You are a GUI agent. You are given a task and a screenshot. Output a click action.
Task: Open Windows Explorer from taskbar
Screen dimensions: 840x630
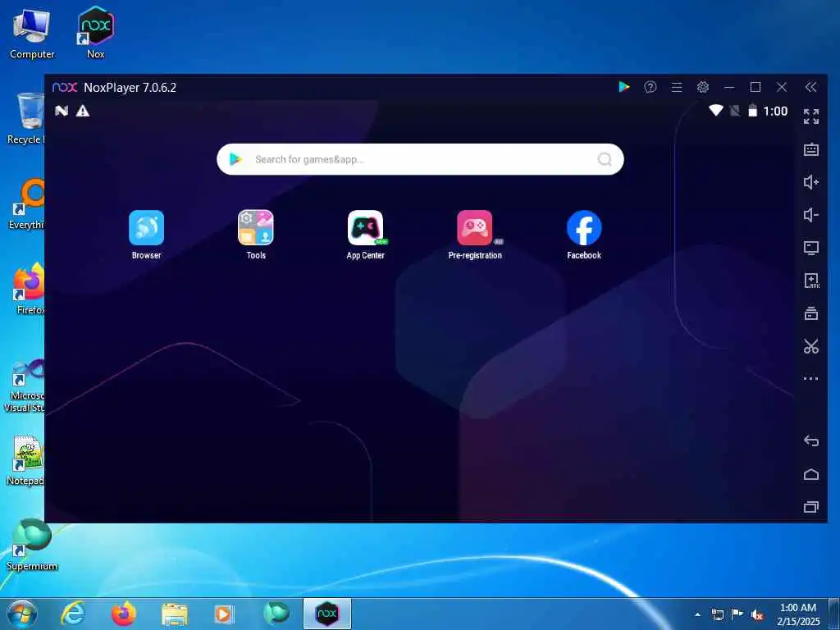pyautogui.click(x=175, y=614)
